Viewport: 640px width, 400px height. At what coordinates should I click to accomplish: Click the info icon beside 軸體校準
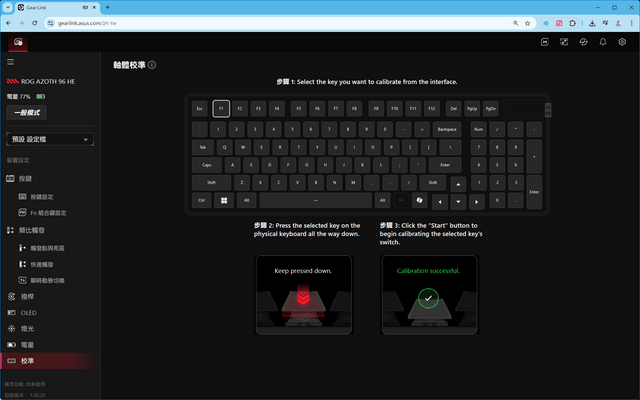(x=152, y=65)
